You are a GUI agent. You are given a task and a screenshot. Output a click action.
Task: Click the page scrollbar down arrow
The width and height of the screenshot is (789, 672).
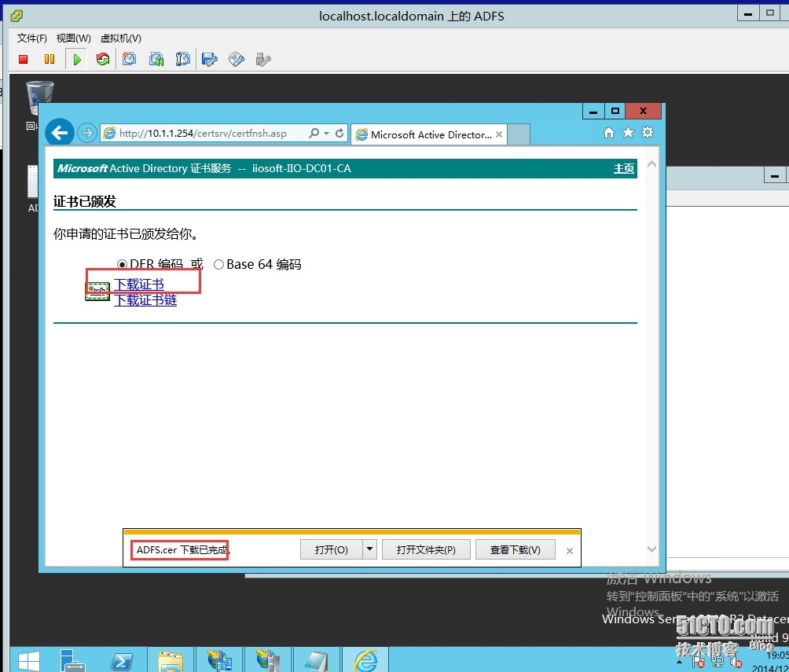coord(651,549)
